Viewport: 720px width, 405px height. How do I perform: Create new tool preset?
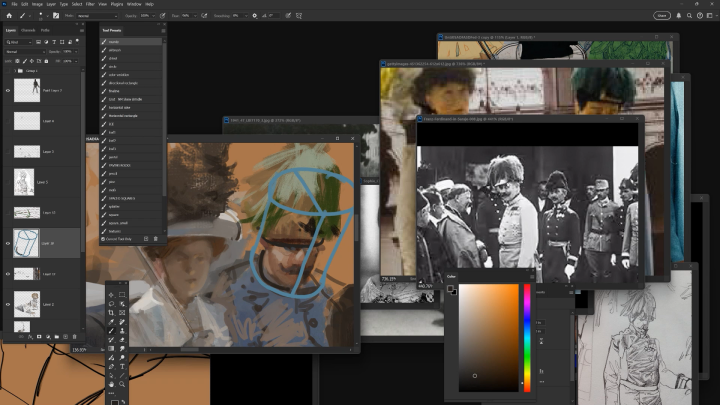tap(146, 239)
